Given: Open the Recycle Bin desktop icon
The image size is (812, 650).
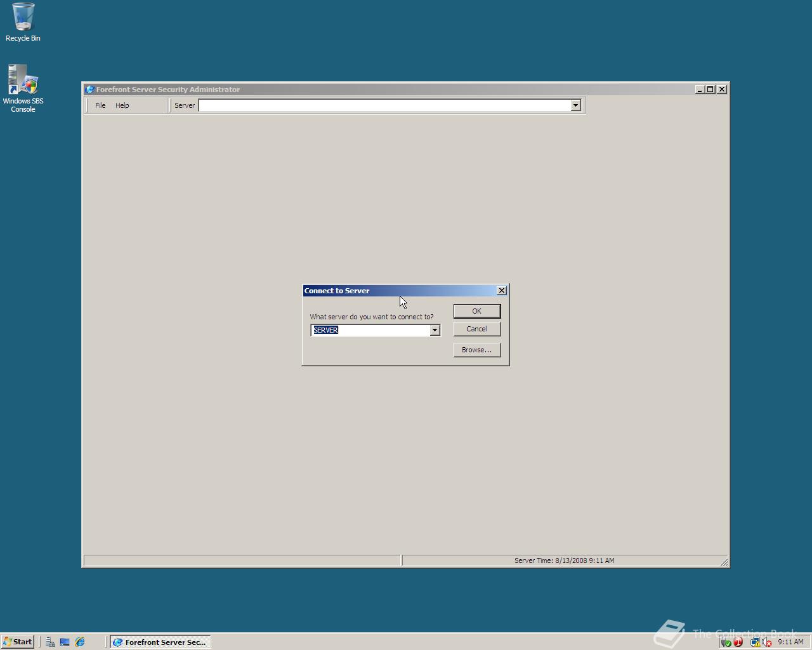Looking at the screenshot, I should coord(23,22).
